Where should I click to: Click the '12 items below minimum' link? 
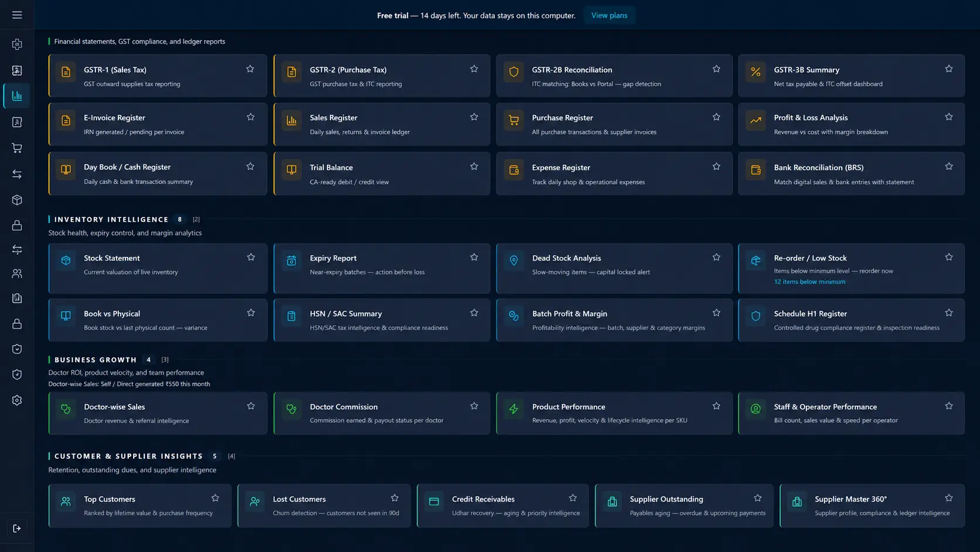tap(809, 282)
